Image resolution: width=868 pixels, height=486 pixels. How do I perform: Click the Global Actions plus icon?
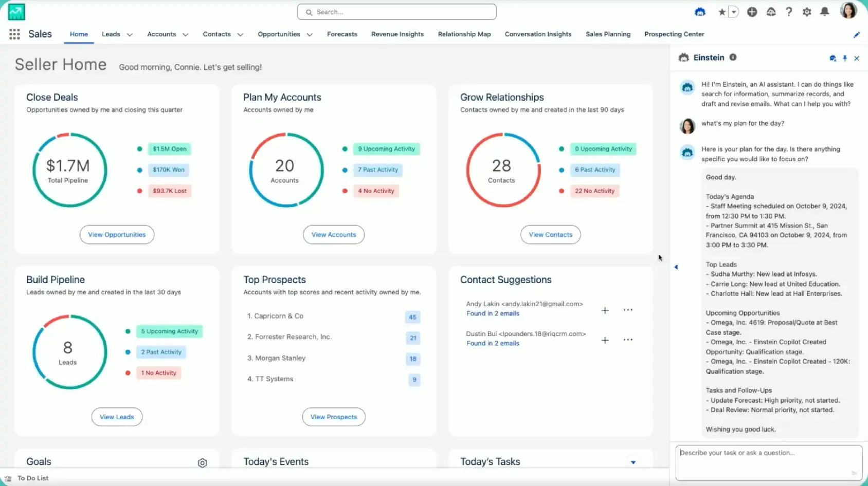pos(752,12)
